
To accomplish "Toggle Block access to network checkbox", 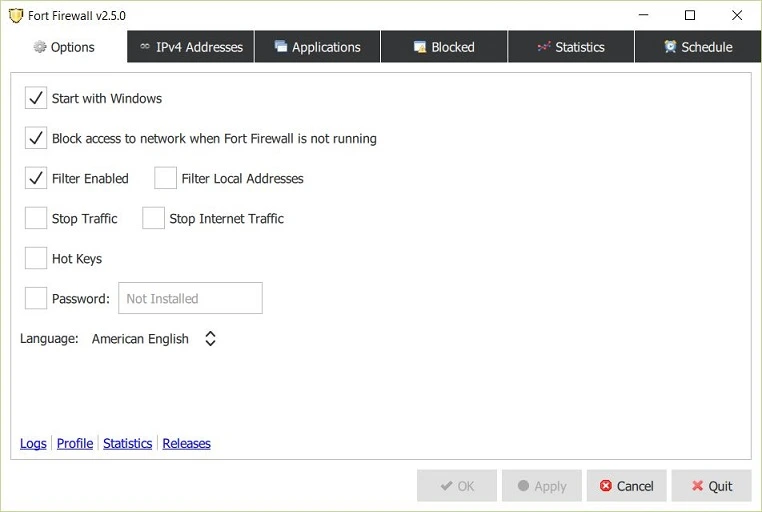I will click(36, 138).
